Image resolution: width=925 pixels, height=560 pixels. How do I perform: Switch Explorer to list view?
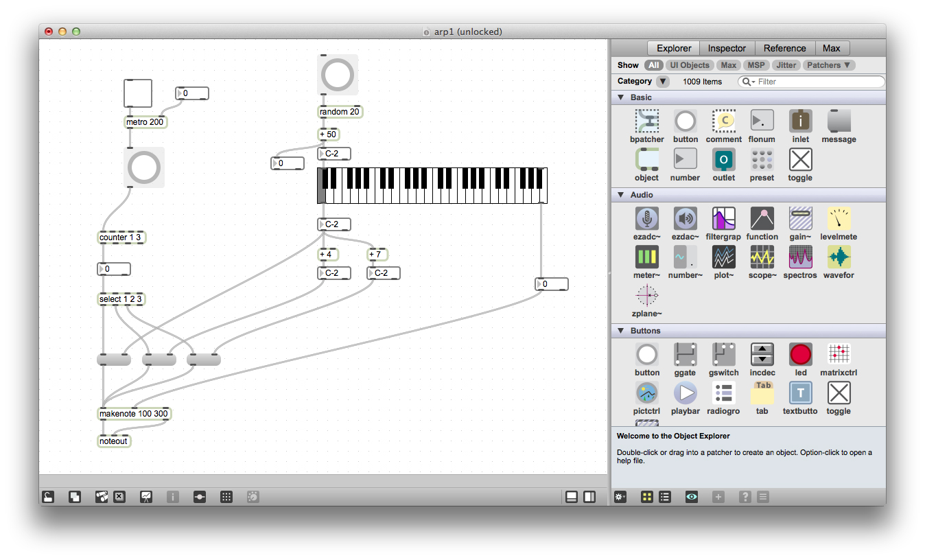point(664,497)
